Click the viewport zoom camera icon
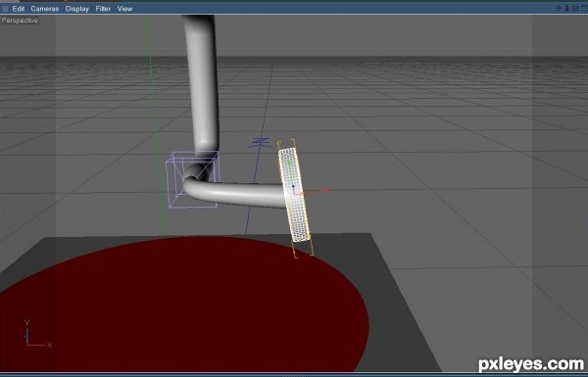Screen dimensions: 588x377 click(566, 8)
